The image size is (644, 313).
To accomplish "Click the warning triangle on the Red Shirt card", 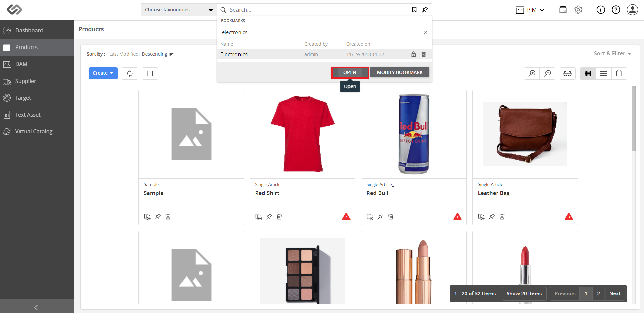I will tap(346, 217).
